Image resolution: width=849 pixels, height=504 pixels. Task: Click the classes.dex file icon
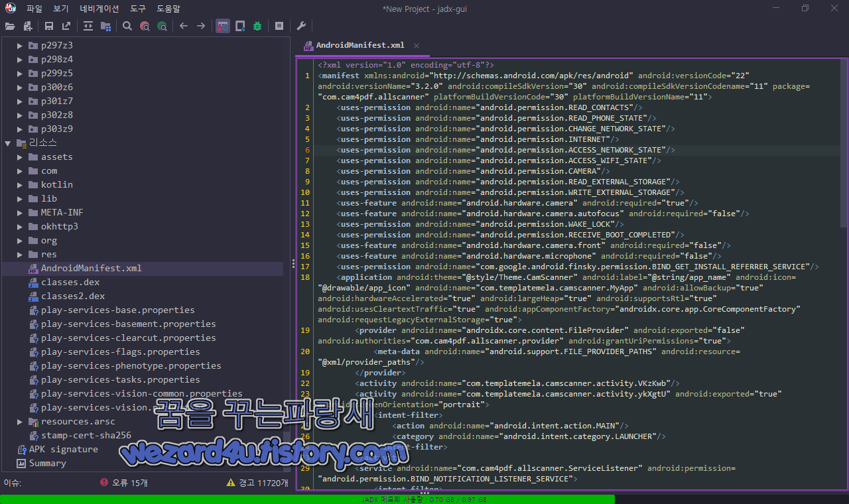[x=33, y=283]
